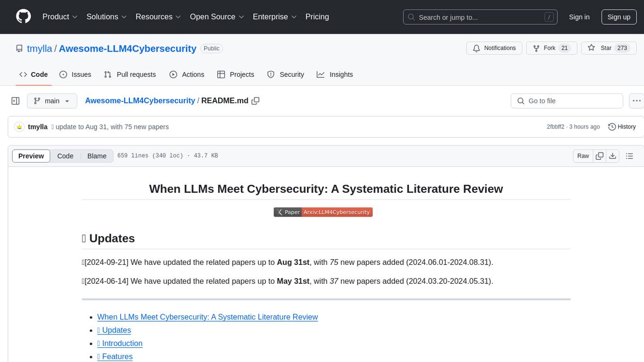Switch to the Issues tab
This screenshot has width=644, height=362.
pyautogui.click(x=75, y=74)
